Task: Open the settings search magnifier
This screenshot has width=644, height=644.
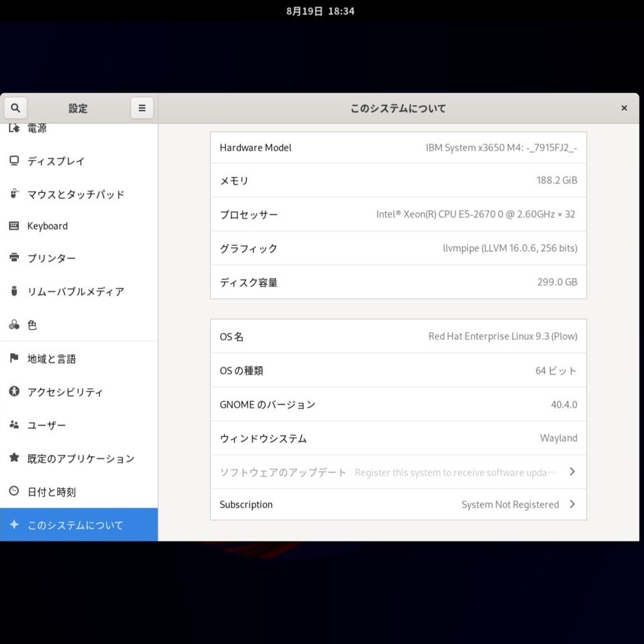Action: [16, 108]
